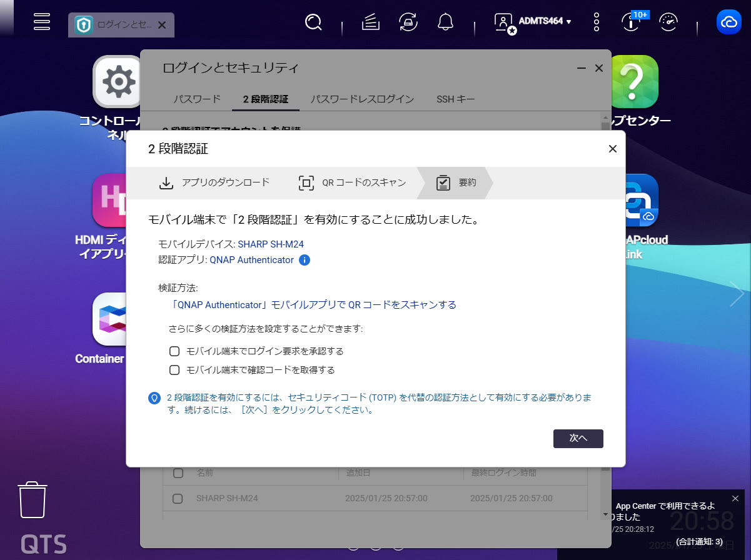
Task: Click SHARP SH-M24 name in device table
Action: click(x=227, y=499)
